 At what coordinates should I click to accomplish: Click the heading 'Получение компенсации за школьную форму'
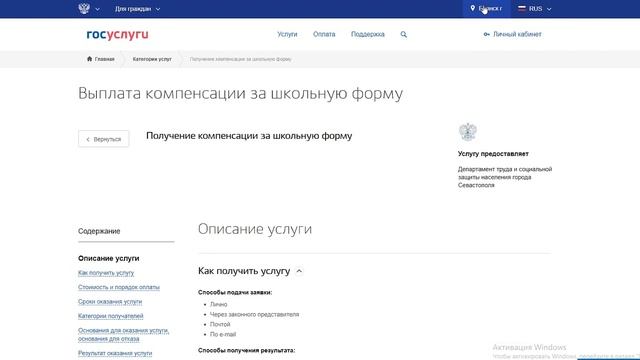point(249,136)
